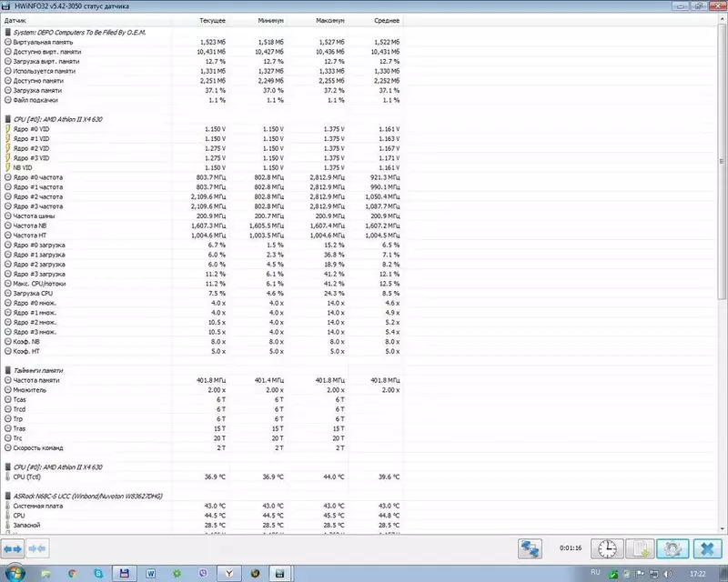Click the HWiNFO taskbar button

coord(279,574)
